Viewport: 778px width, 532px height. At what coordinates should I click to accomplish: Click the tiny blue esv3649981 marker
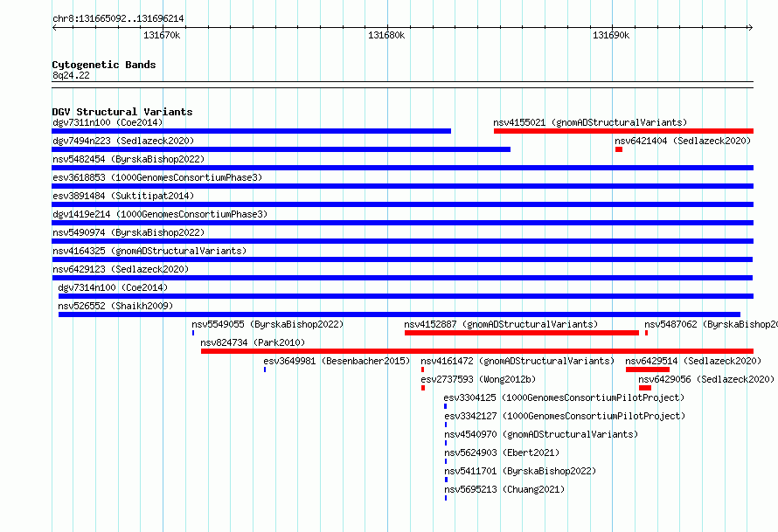point(265,370)
